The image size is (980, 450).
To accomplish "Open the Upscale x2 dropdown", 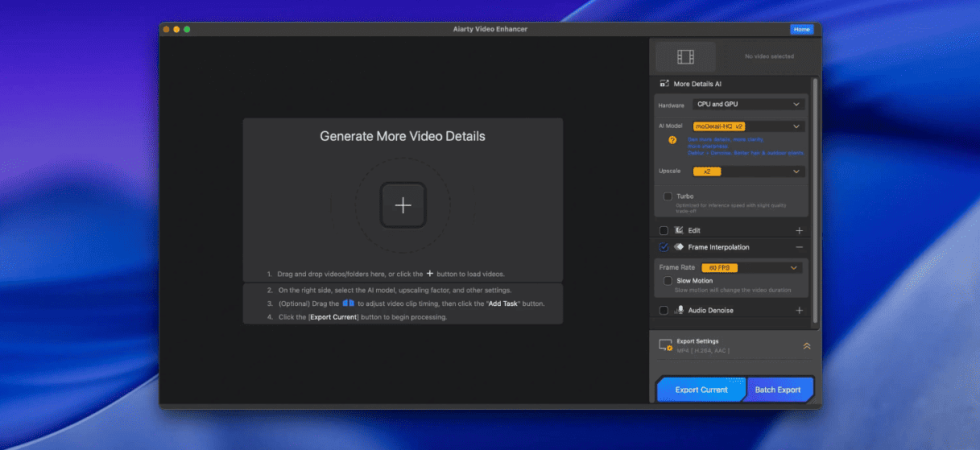I will pyautogui.click(x=748, y=171).
